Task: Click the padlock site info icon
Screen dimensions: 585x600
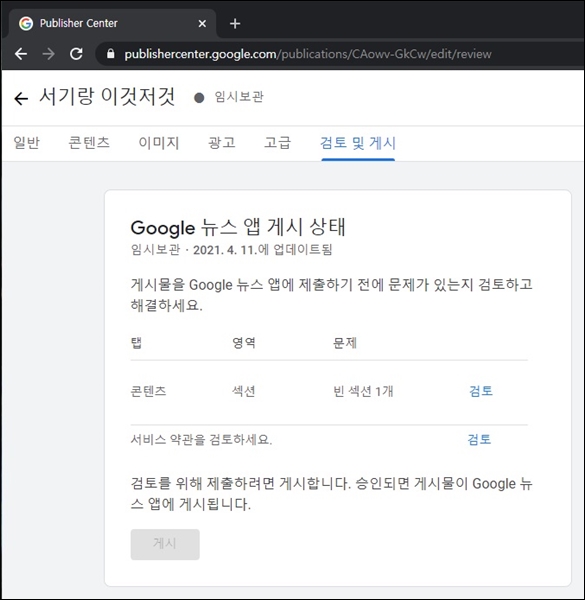Action: click(111, 54)
